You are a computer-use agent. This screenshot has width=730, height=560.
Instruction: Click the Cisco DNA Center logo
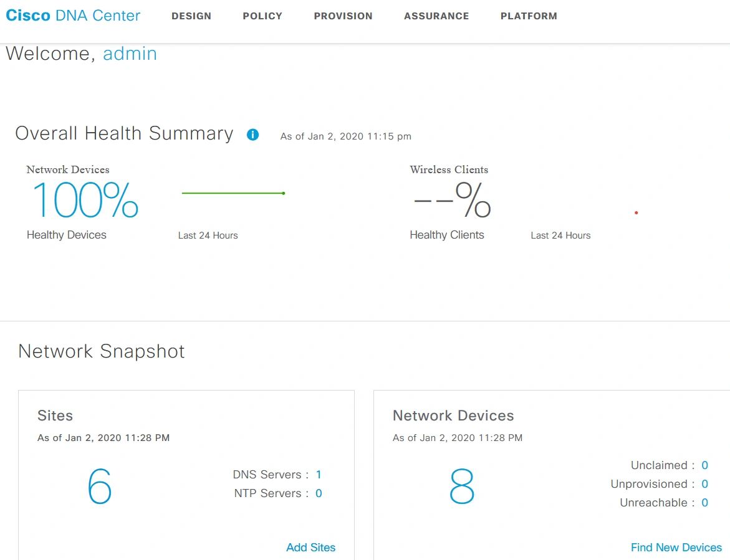pos(73,16)
